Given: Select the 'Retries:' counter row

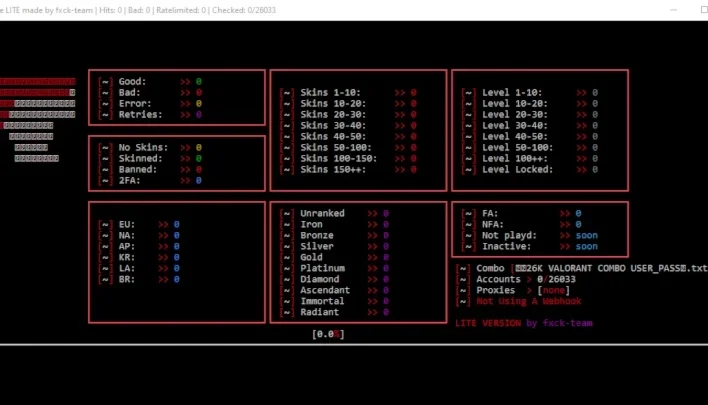Looking at the screenshot, I should click(x=150, y=115).
